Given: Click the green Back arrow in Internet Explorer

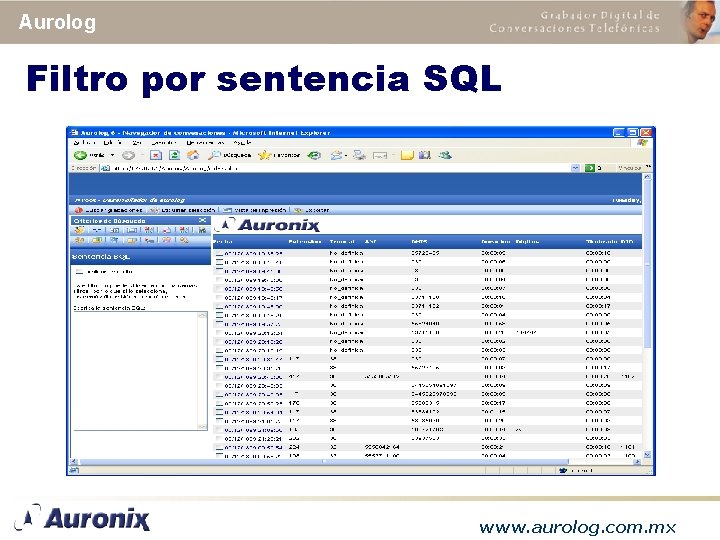Looking at the screenshot, I should (80, 155).
